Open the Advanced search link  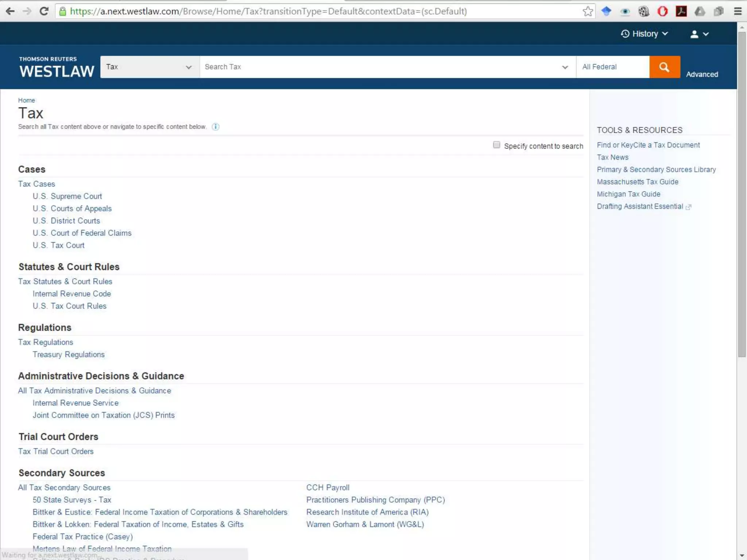pyautogui.click(x=702, y=74)
